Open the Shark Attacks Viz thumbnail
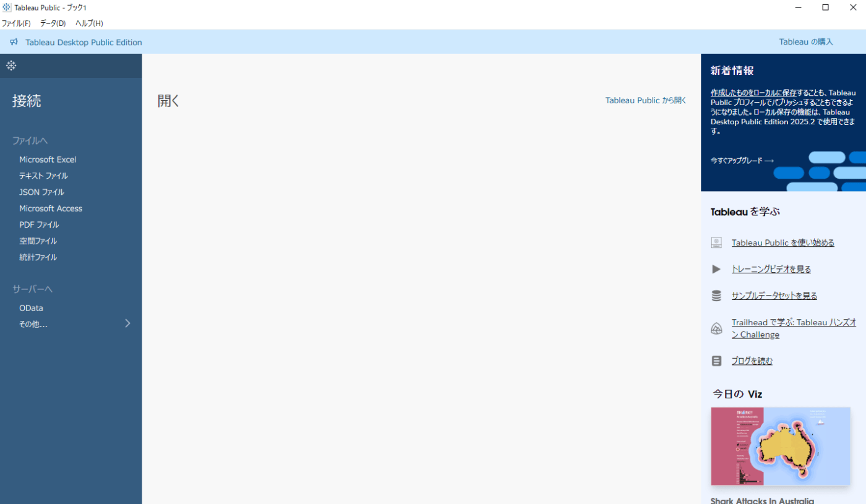The height and width of the screenshot is (504, 866). tap(780, 446)
